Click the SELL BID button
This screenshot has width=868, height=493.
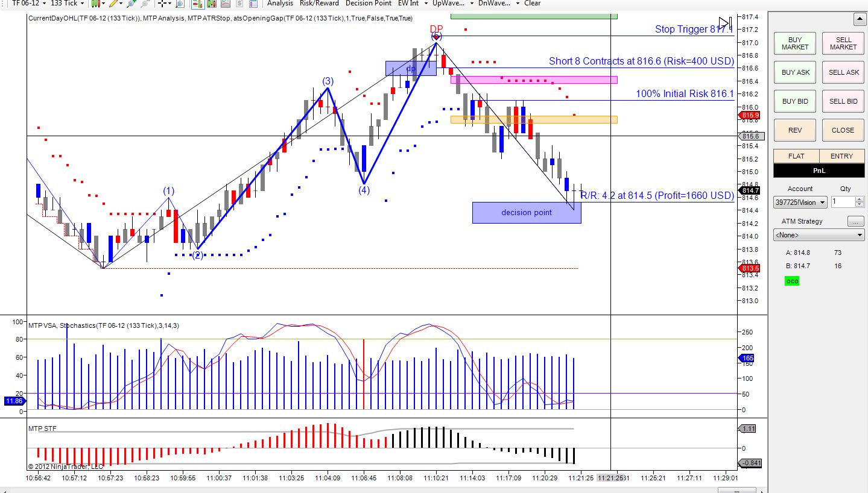click(843, 101)
